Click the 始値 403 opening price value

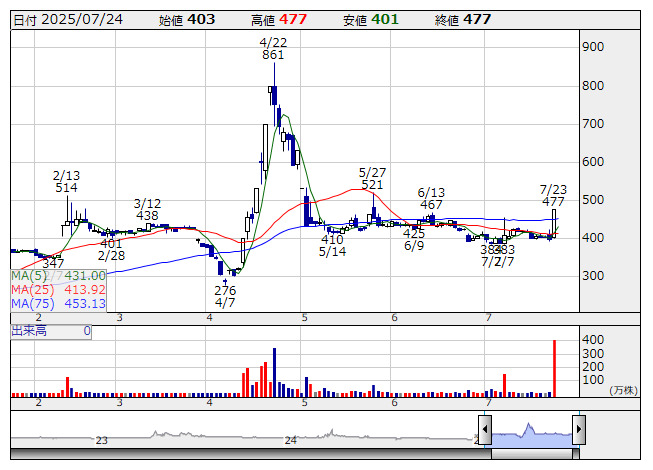click(x=201, y=20)
